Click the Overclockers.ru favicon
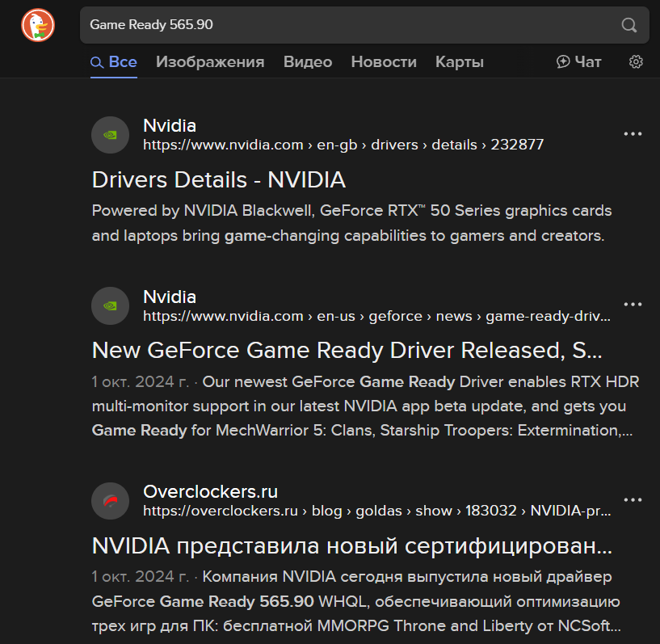660x644 pixels. (111, 501)
